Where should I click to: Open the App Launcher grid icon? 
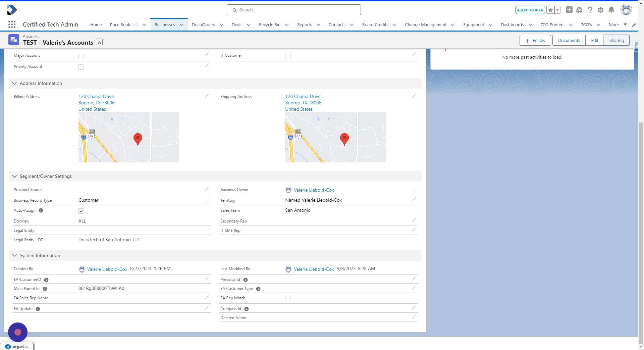click(x=12, y=24)
